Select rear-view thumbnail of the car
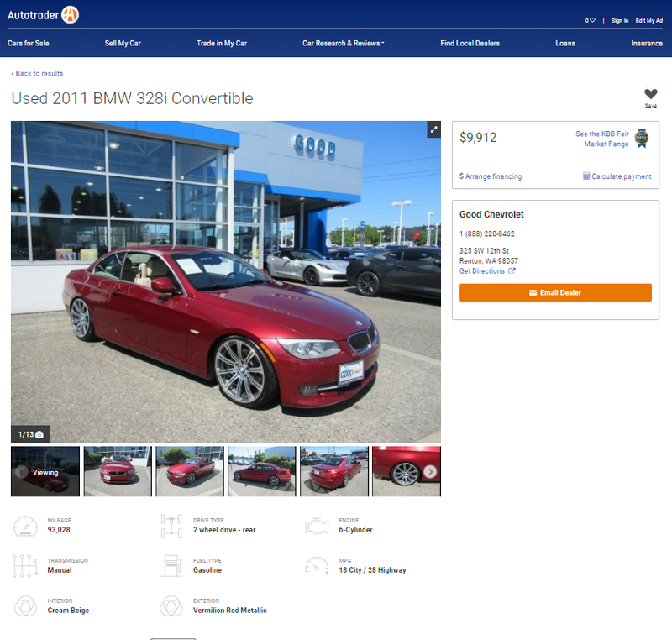 click(x=334, y=471)
